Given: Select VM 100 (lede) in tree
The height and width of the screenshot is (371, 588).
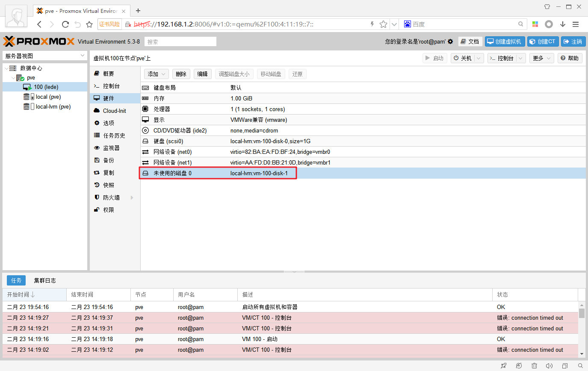Looking at the screenshot, I should (45, 87).
